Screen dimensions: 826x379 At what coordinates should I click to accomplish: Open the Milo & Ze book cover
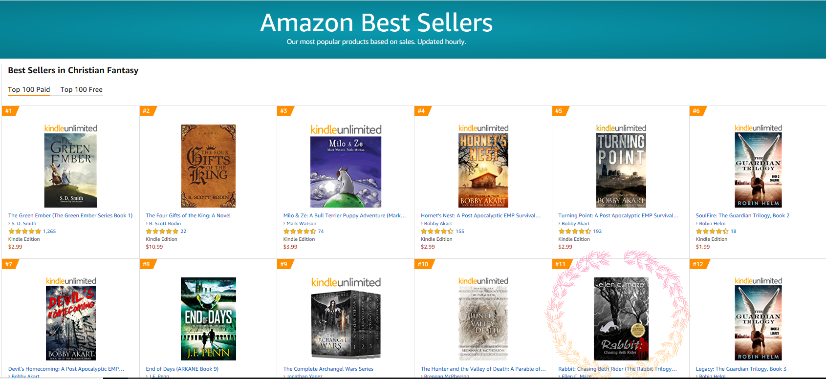coord(346,172)
